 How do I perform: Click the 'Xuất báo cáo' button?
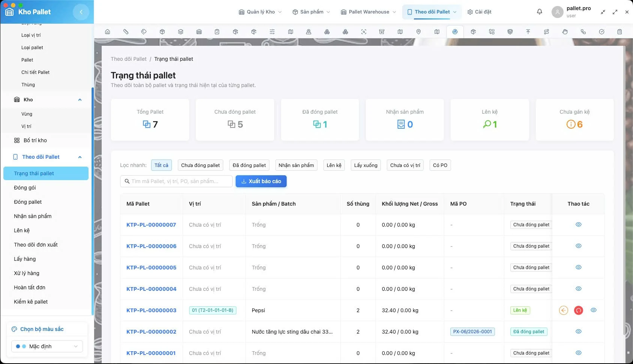point(261,181)
